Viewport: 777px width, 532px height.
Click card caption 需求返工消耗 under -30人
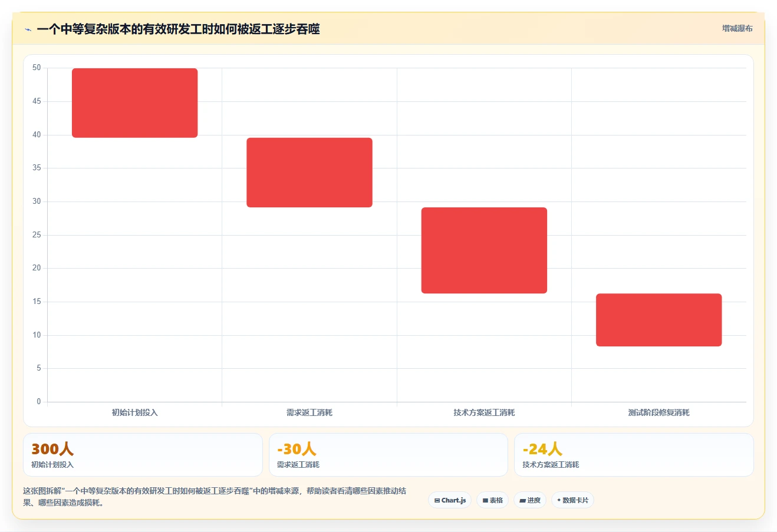pyautogui.click(x=298, y=465)
